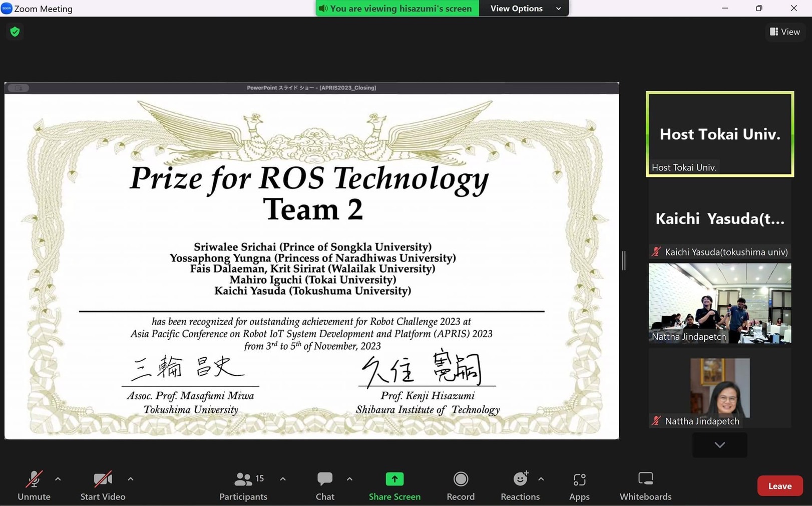Click 'Prof. Kenji Hisazumi' name on certificate
Viewport: 812px width, 506px height.
click(428, 396)
